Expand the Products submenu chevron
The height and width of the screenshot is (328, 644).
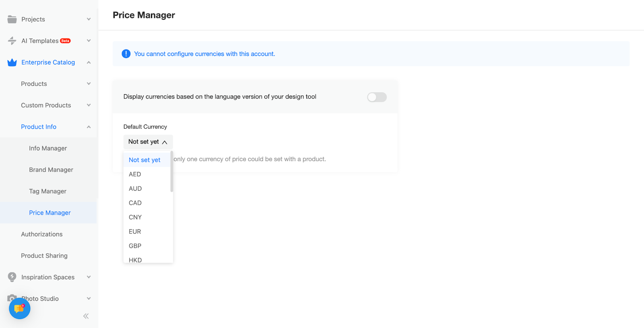(89, 84)
